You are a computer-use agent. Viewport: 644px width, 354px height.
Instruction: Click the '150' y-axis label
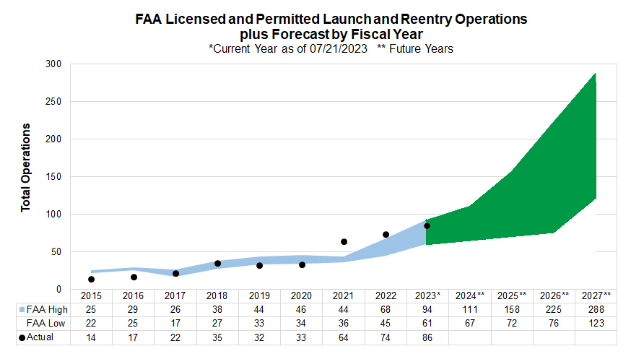coord(53,177)
